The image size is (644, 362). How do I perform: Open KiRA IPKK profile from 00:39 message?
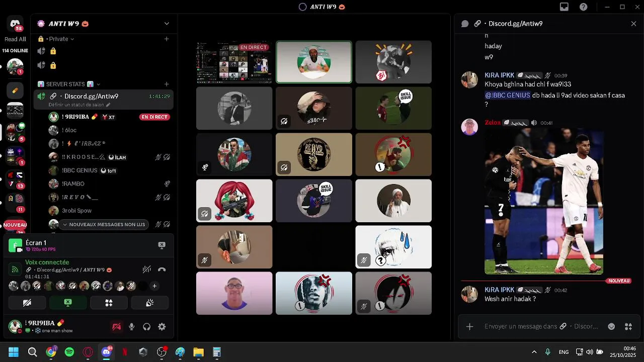pos(499,75)
